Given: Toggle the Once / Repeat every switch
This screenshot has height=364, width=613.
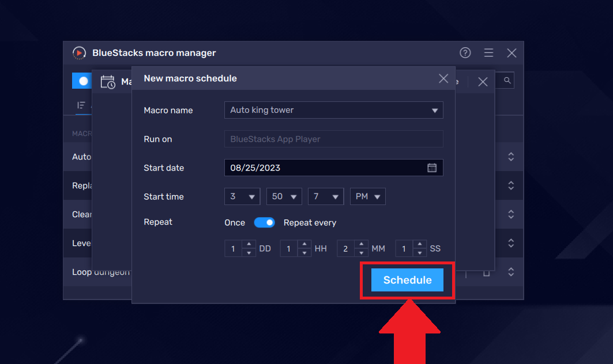Looking at the screenshot, I should click(x=264, y=222).
